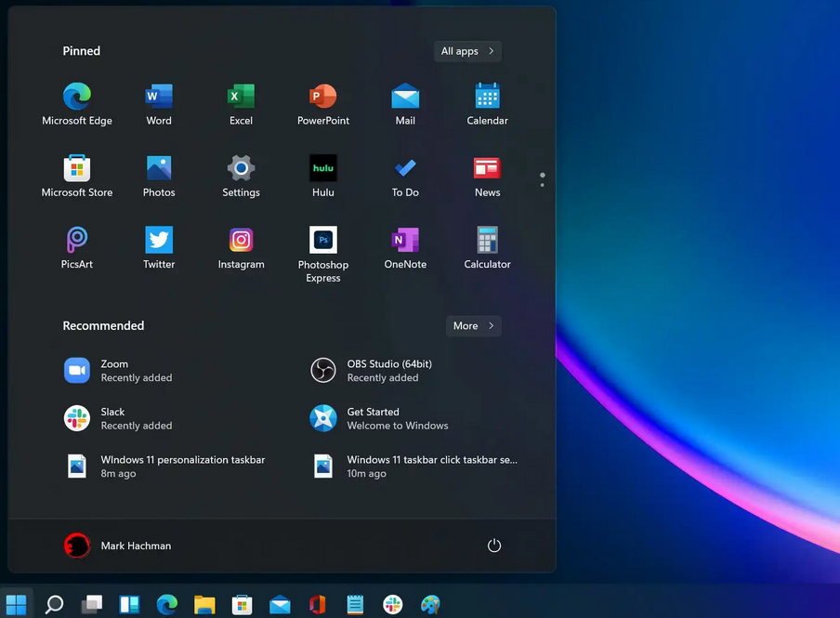Click the Start button on taskbar
Viewport: 840px width, 618px height.
pyautogui.click(x=16, y=605)
